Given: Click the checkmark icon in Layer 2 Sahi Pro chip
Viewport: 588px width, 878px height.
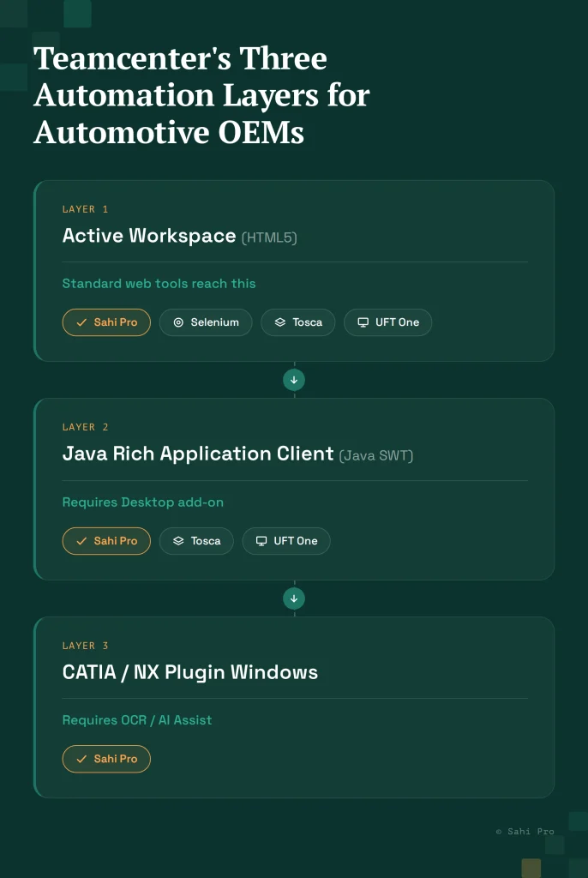Looking at the screenshot, I should pos(81,541).
